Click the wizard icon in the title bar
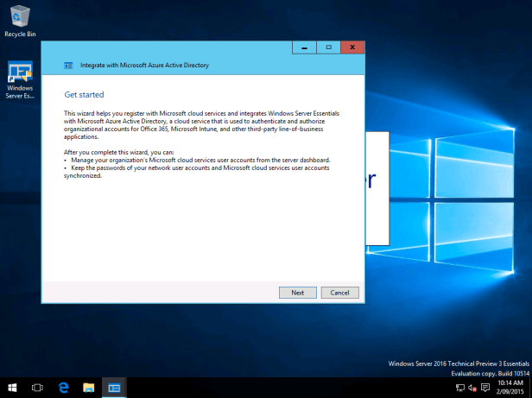The image size is (532, 398). point(68,65)
